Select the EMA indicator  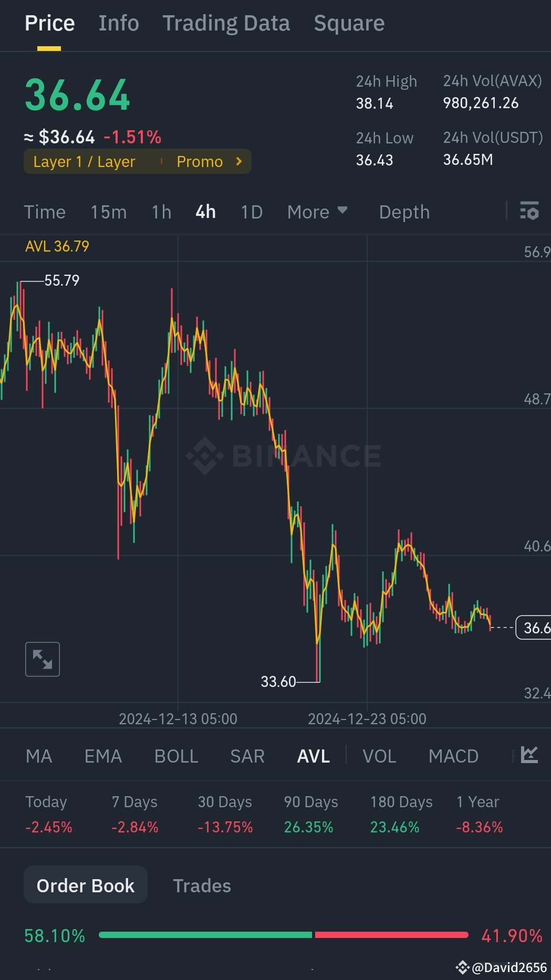coord(103,755)
